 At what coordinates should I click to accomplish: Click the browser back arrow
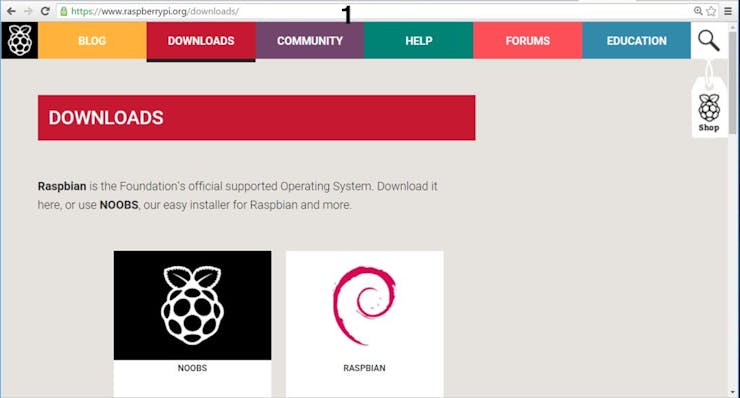(x=11, y=11)
